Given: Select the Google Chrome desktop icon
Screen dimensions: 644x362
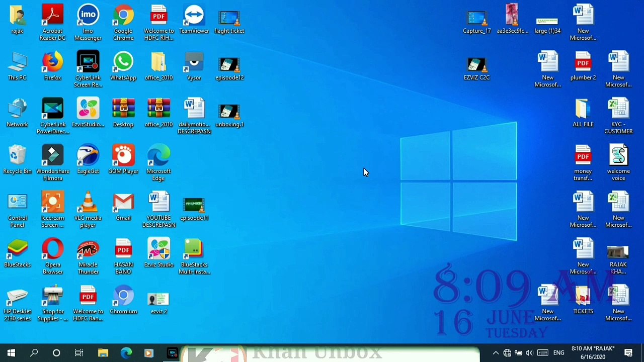Looking at the screenshot, I should point(123,16).
